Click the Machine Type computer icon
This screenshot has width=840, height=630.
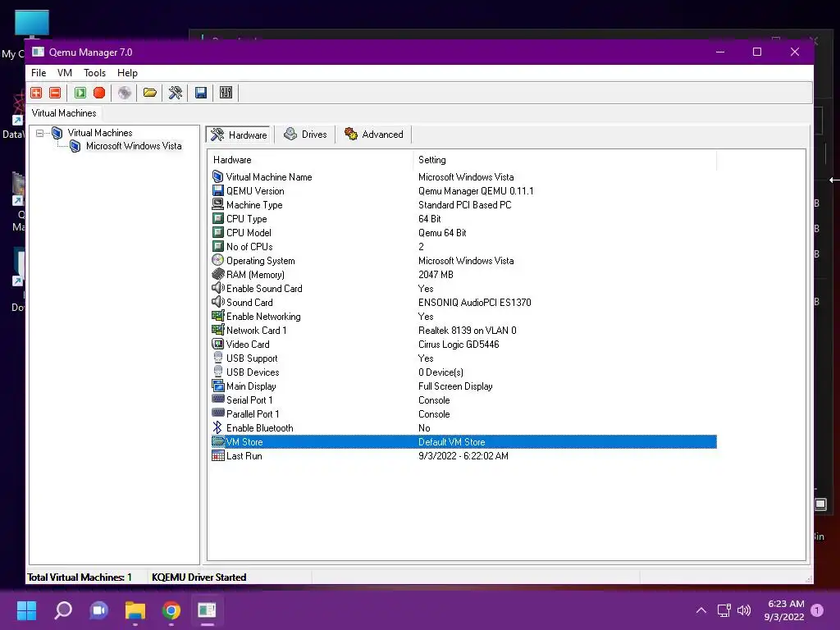tap(217, 204)
